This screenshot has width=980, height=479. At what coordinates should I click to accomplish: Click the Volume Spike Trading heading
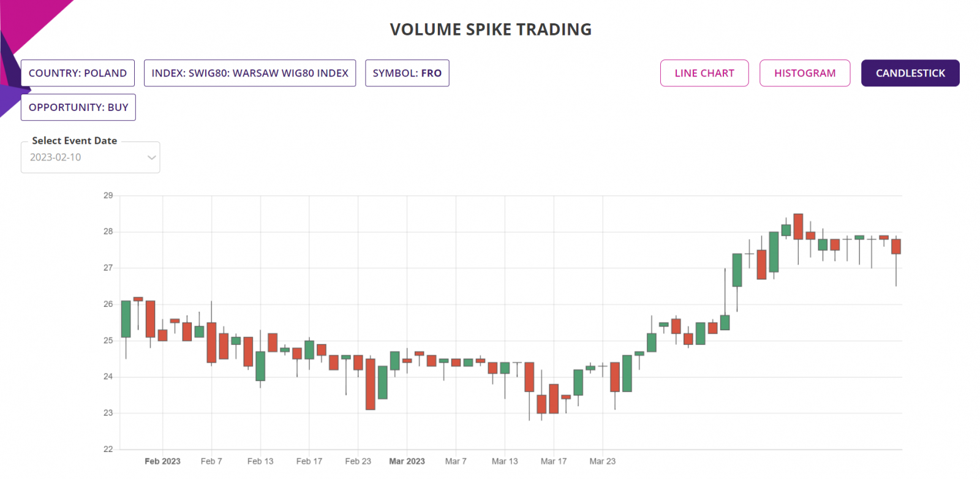click(x=491, y=29)
